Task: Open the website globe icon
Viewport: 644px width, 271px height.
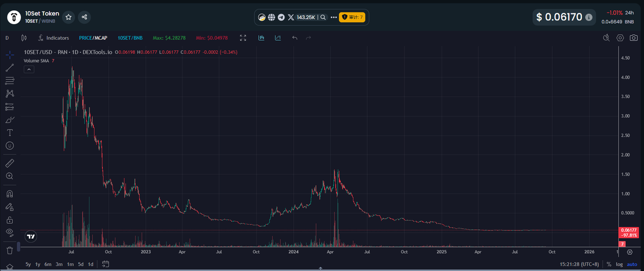Action: [x=272, y=17]
